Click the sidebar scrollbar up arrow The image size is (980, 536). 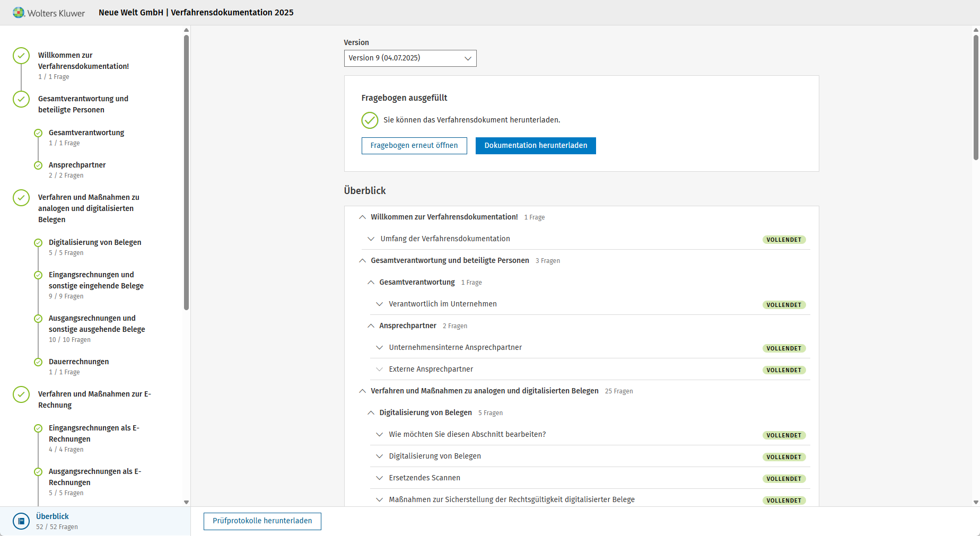click(x=186, y=30)
